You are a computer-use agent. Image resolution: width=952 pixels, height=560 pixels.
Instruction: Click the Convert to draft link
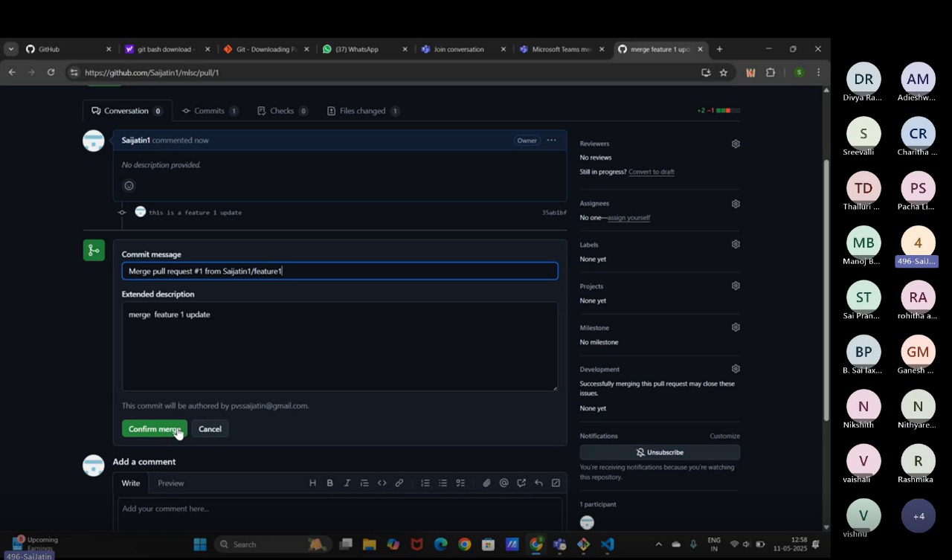tap(651, 171)
